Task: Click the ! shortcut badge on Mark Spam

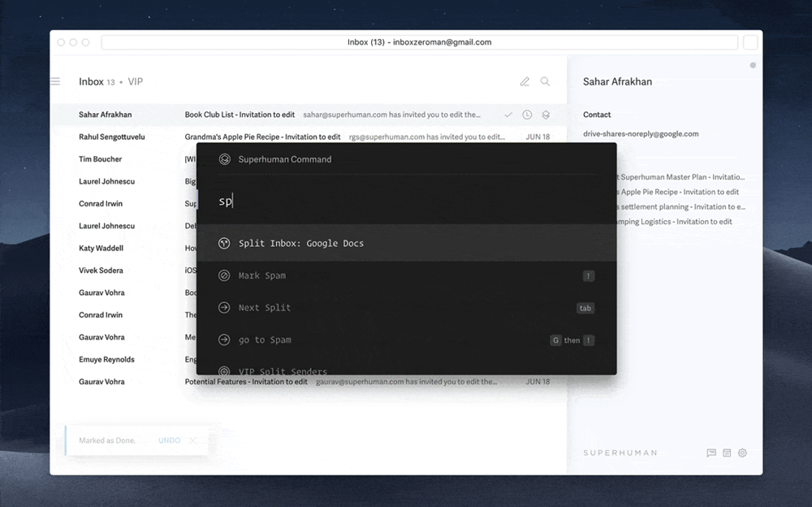Action: (x=588, y=275)
